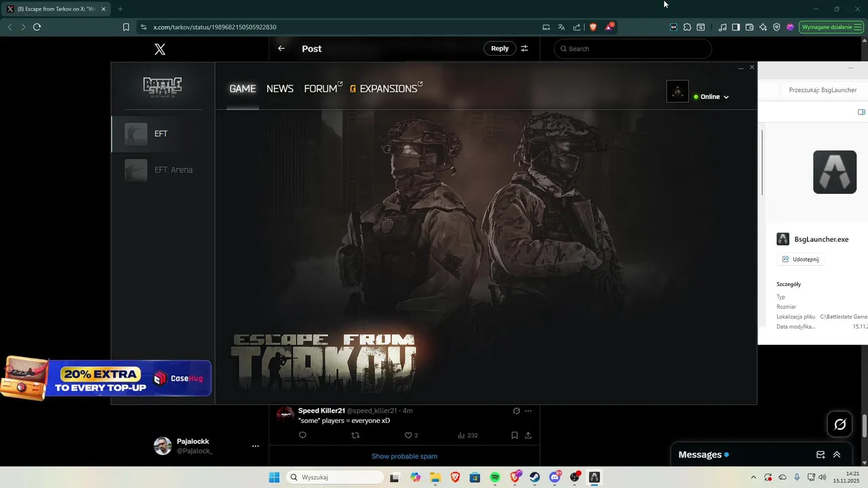Screen dimensions: 868x488
Task: Click Show probable spam link
Action: click(x=404, y=456)
